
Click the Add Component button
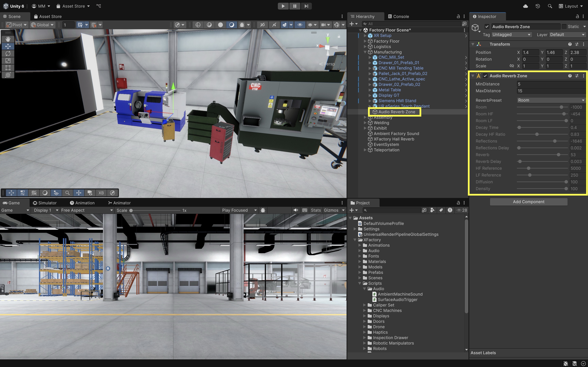[528, 202]
